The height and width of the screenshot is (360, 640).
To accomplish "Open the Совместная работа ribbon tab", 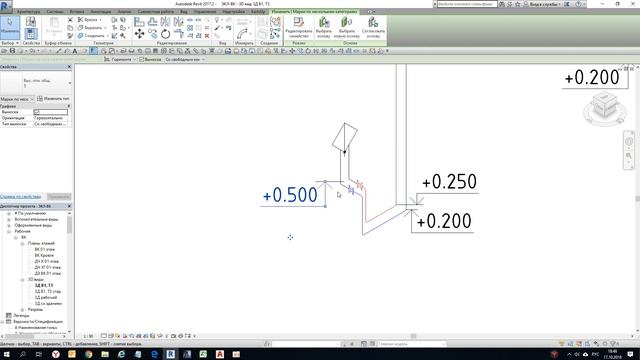I will [x=156, y=12].
